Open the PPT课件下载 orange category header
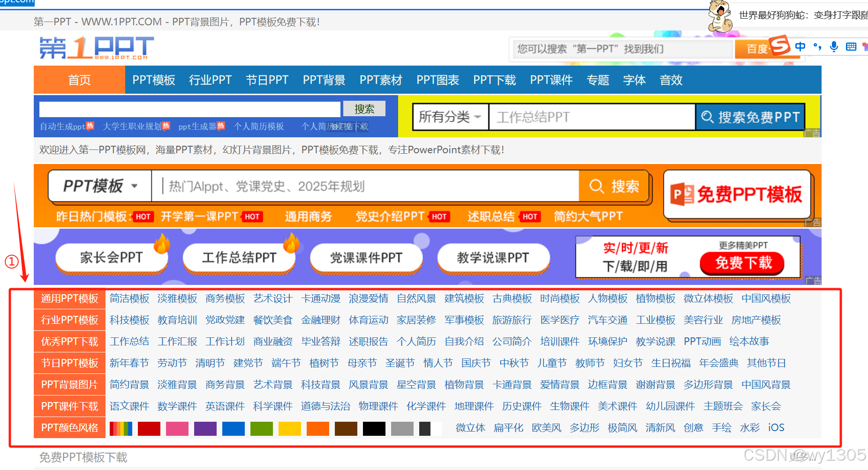868x470 pixels. click(70, 406)
